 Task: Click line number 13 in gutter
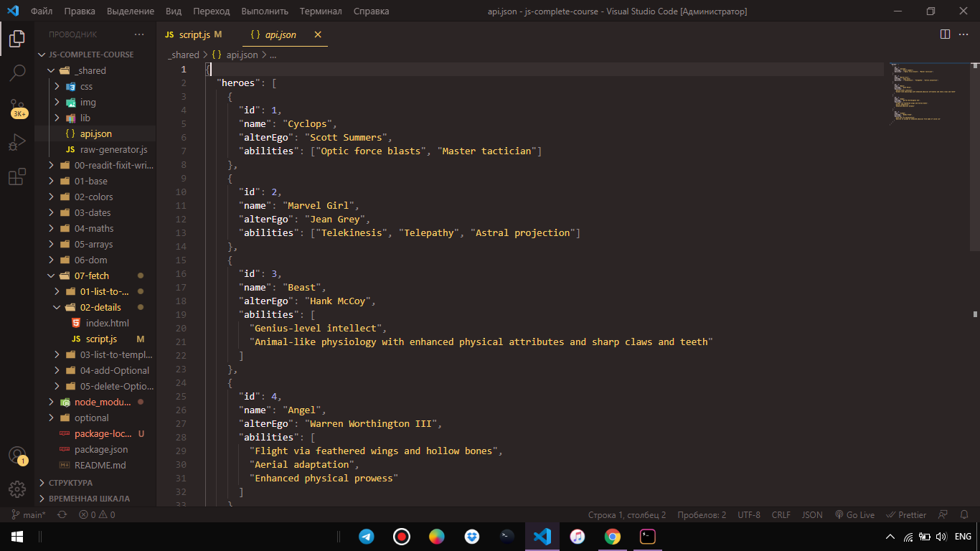click(x=181, y=232)
